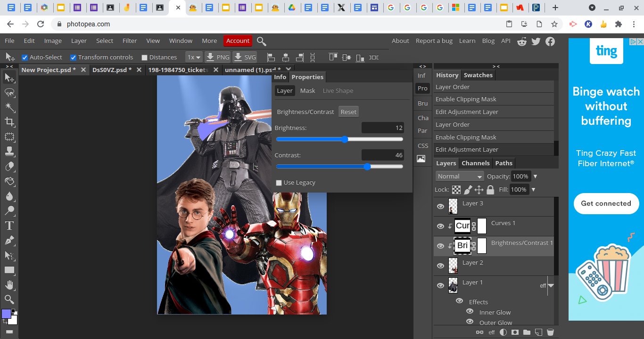The width and height of the screenshot is (644, 339).
Task: Select the Crop tool
Action: (9, 122)
